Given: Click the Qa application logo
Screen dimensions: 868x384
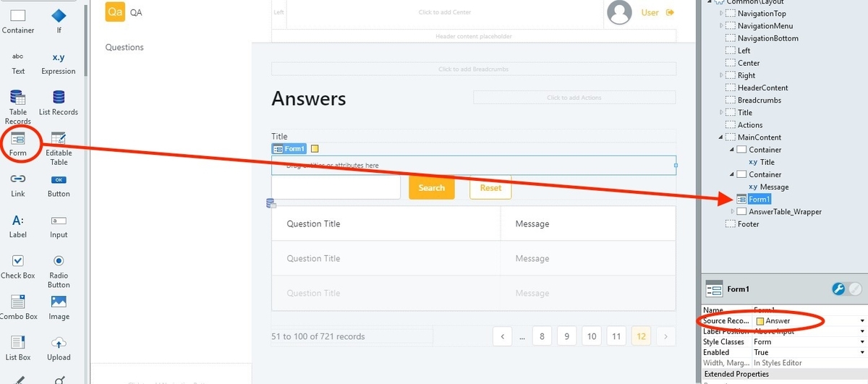Looking at the screenshot, I should click(x=115, y=12).
